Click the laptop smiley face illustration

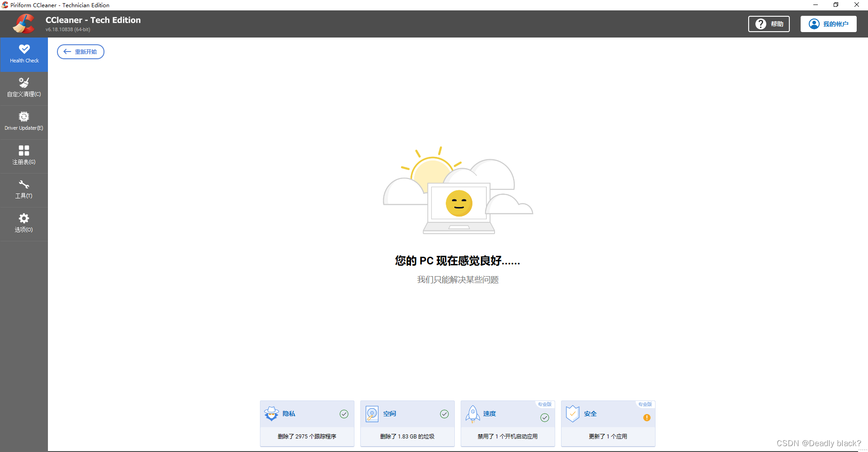(459, 203)
